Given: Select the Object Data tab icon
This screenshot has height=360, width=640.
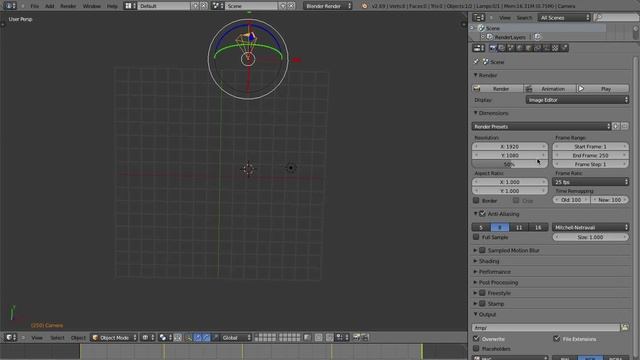Looking at the screenshot, I should pyautogui.click(x=547, y=48).
